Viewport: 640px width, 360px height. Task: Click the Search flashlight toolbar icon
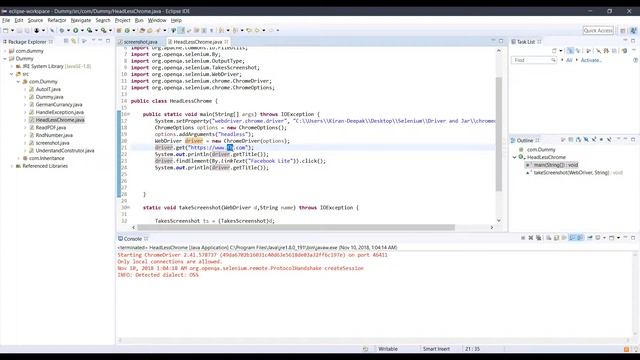point(158,30)
